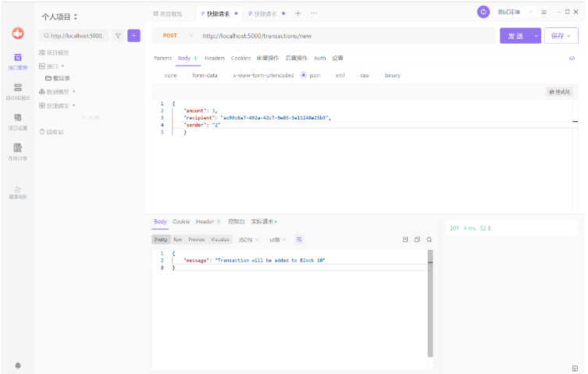Open the JSON response format dropdown
The width and height of the screenshot is (588, 374).
(x=248, y=240)
